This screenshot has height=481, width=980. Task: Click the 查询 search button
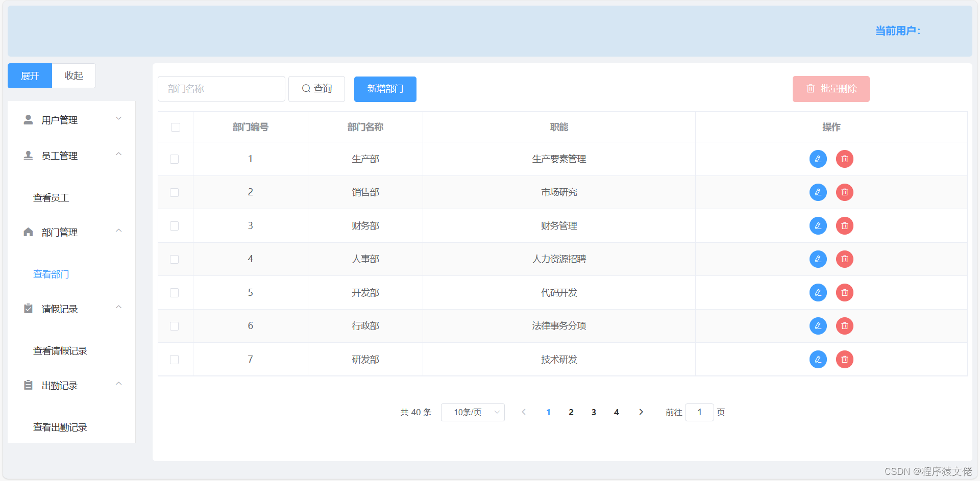point(316,89)
